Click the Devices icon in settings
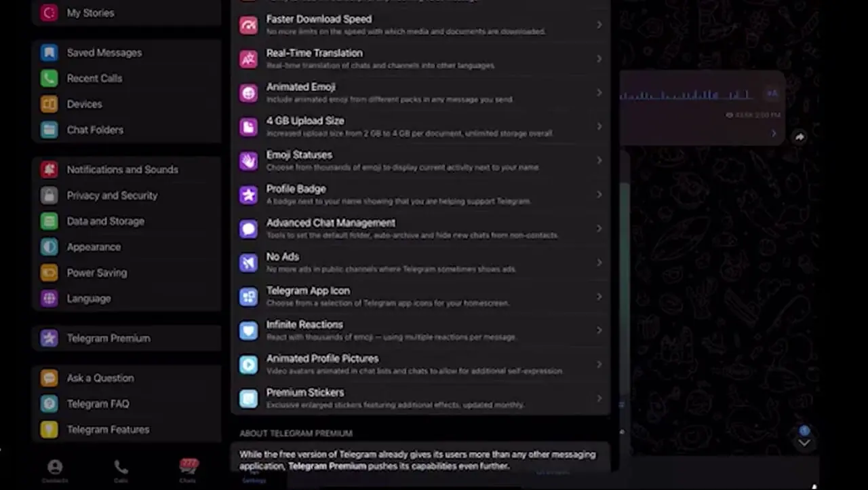Image resolution: width=868 pixels, height=490 pixels. pos(49,105)
